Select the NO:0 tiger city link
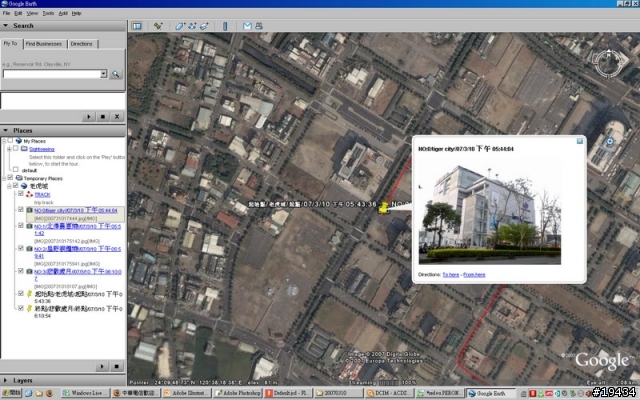 tap(76, 210)
